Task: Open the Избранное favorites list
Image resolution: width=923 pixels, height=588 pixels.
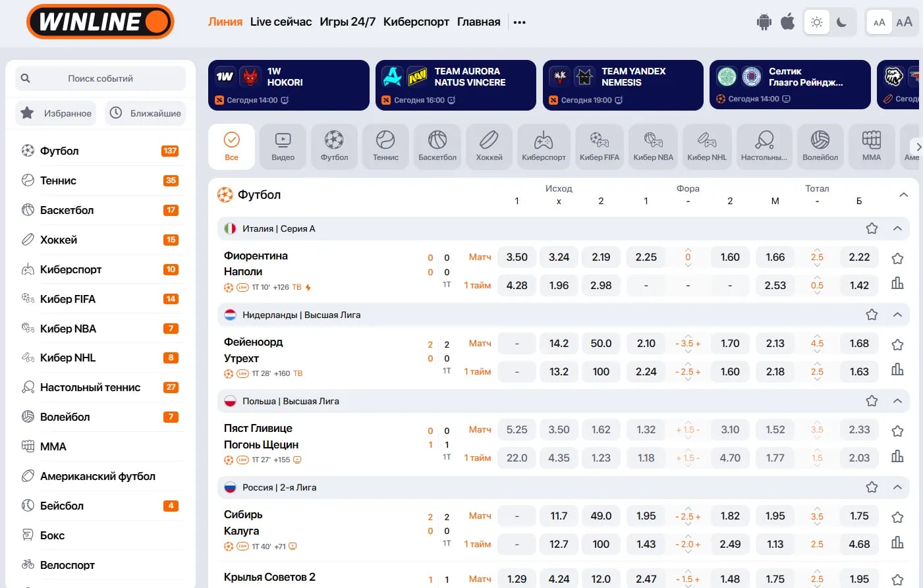Action: click(x=56, y=113)
